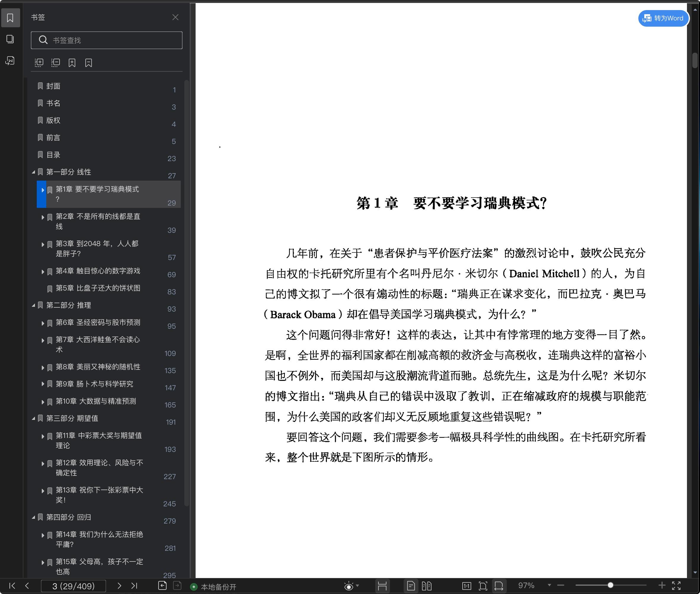700x594 pixels.
Task: Collapse all bookmarks icon
Action: 56,63
